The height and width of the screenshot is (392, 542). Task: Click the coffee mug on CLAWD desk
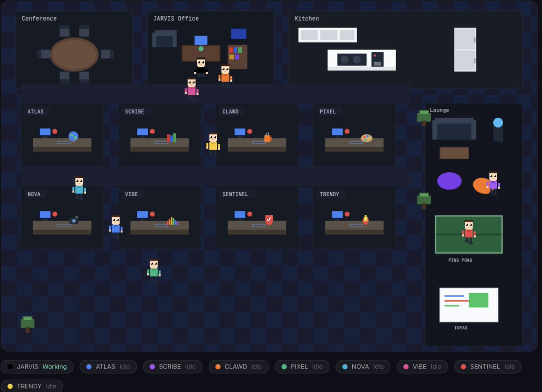[x=268, y=138]
